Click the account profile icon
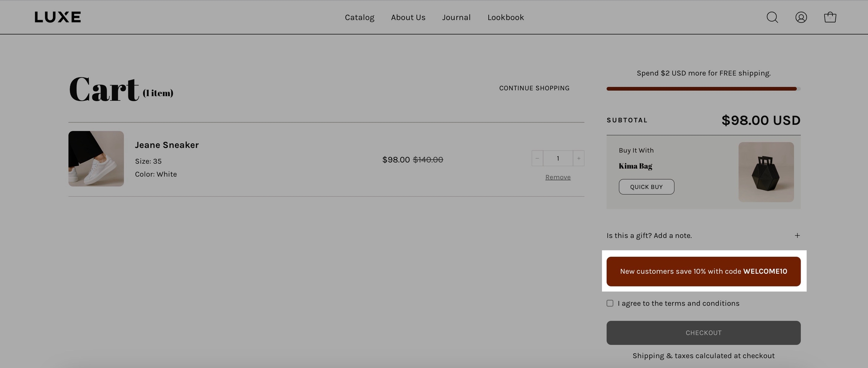 [x=801, y=17]
